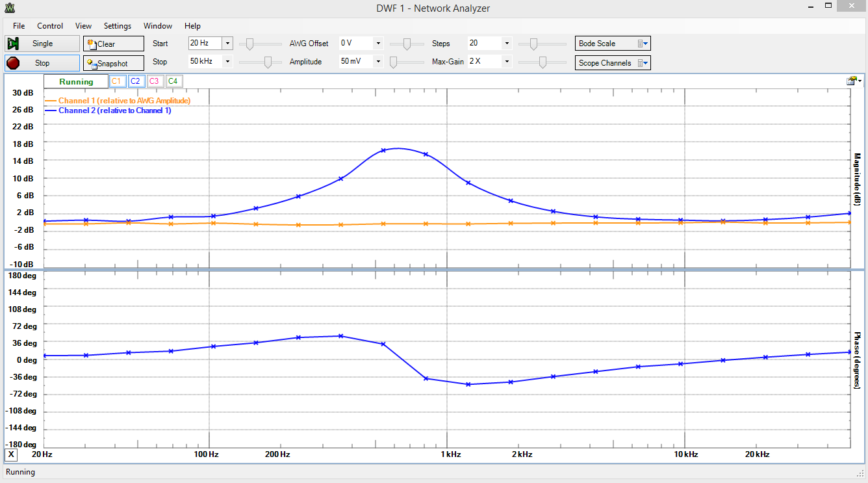Expand the Max-Gain dropdown
The height and width of the screenshot is (483, 868).
click(507, 62)
